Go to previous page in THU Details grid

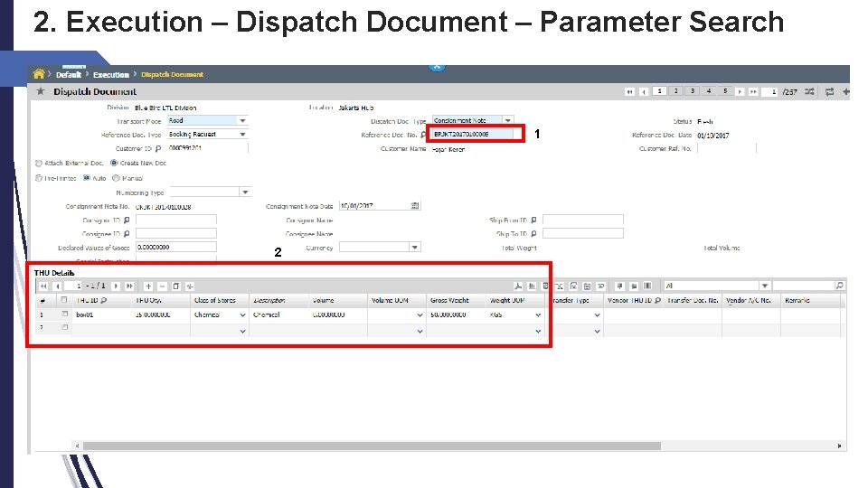pos(58,286)
